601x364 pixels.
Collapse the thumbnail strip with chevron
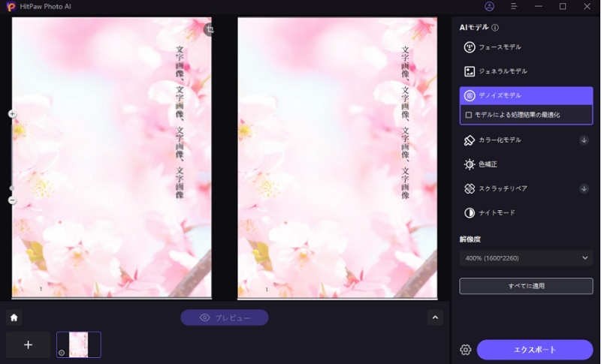435,317
